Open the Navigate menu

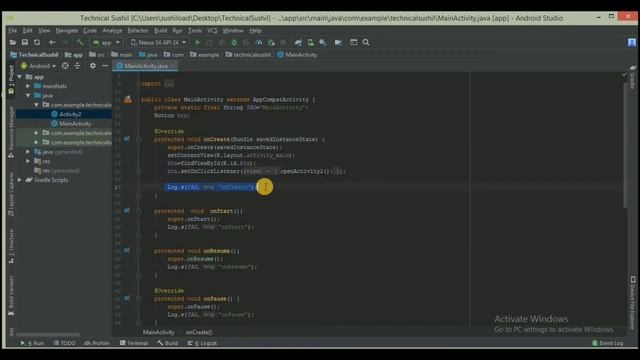[x=67, y=31]
